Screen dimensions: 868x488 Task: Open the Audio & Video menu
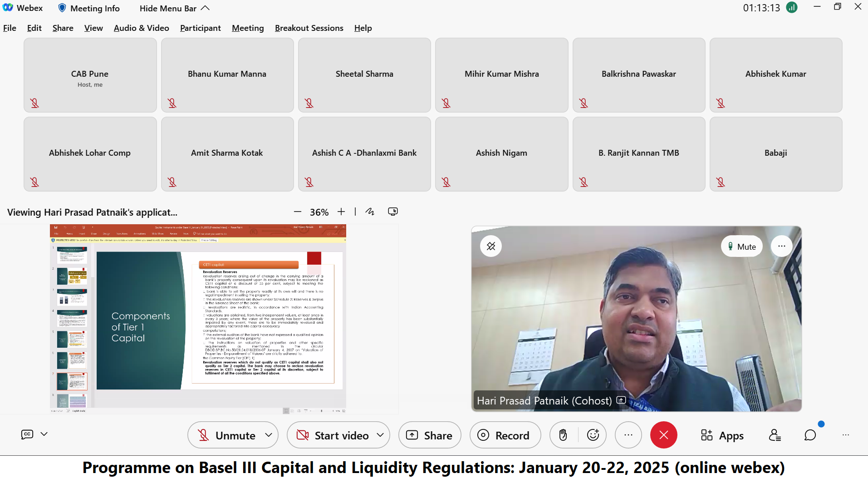(141, 28)
